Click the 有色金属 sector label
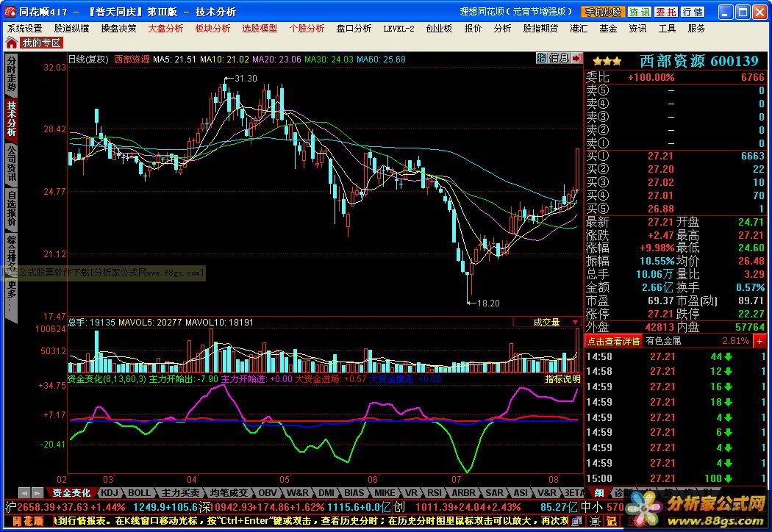Screen dimensions: 772x532 663,341
